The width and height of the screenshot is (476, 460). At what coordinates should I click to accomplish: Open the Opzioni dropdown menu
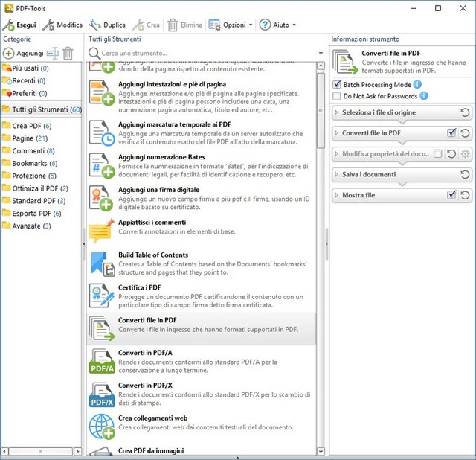tap(231, 25)
